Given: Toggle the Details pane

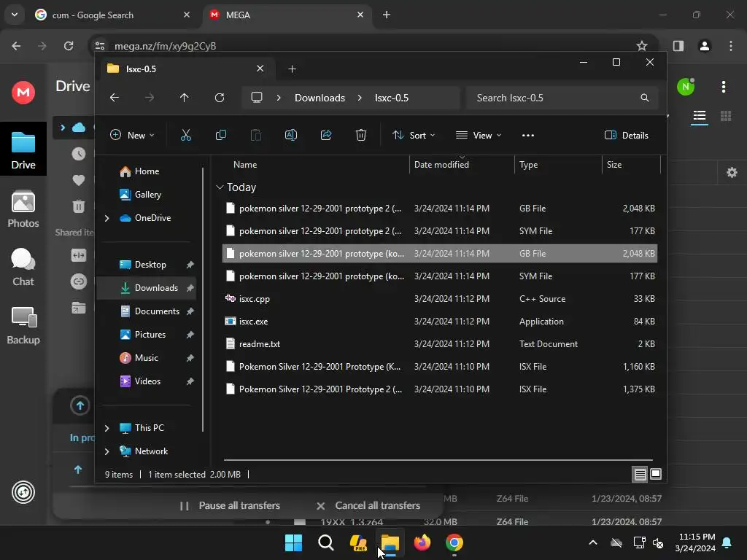Looking at the screenshot, I should (x=626, y=135).
